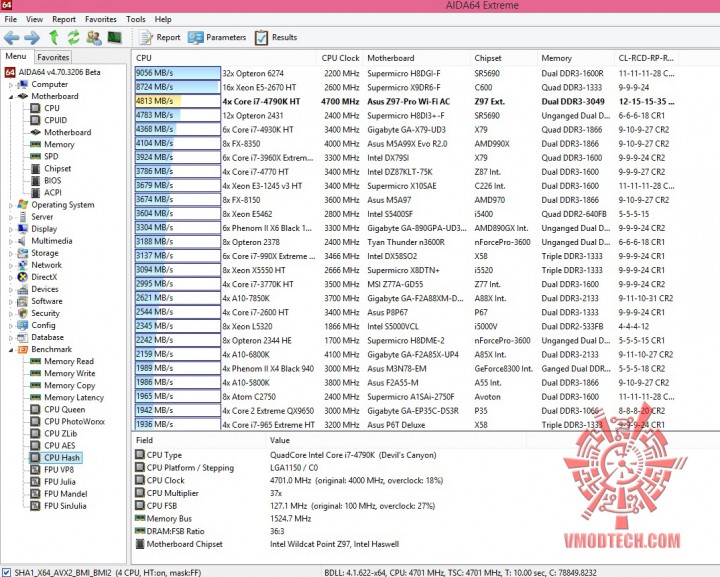Open the FPU SinJulia benchmark
Image resolution: width=720 pixels, height=577 pixels.
(58, 506)
